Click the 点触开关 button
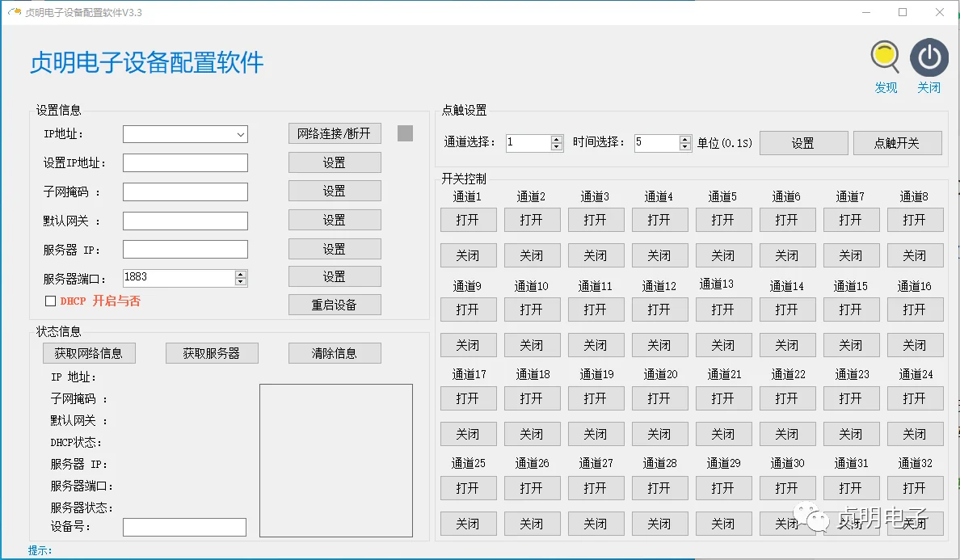 [897, 143]
